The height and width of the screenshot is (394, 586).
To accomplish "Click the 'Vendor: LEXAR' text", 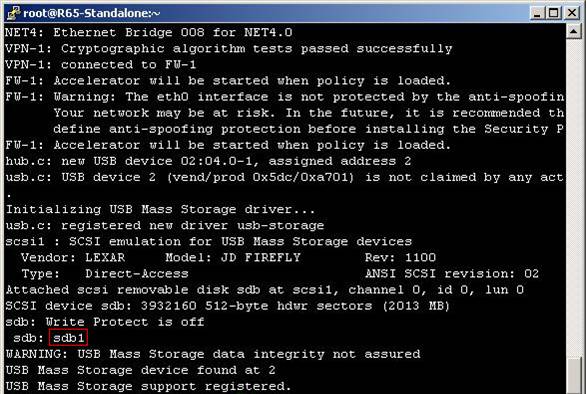I will [73, 258].
